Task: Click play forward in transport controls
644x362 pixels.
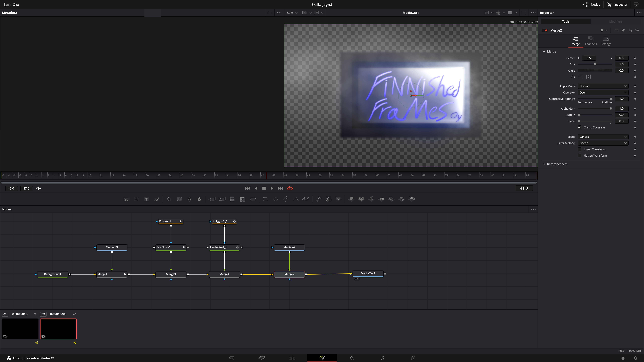Action: click(x=272, y=188)
